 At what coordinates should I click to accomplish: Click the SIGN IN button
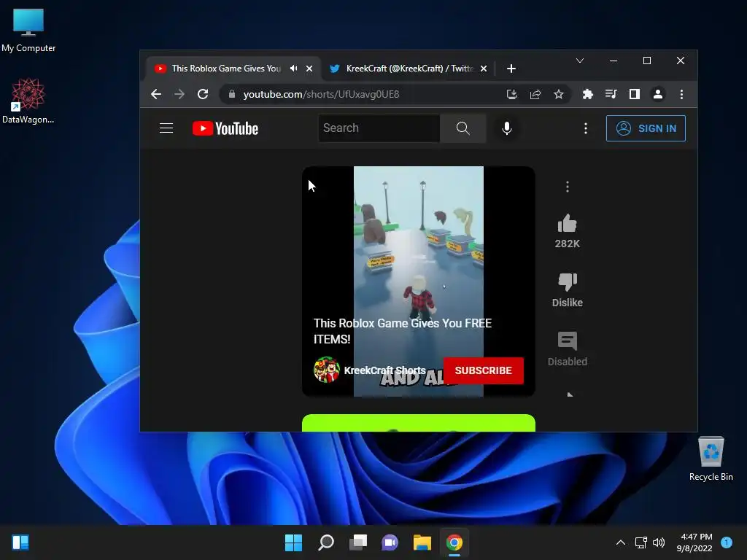646,128
